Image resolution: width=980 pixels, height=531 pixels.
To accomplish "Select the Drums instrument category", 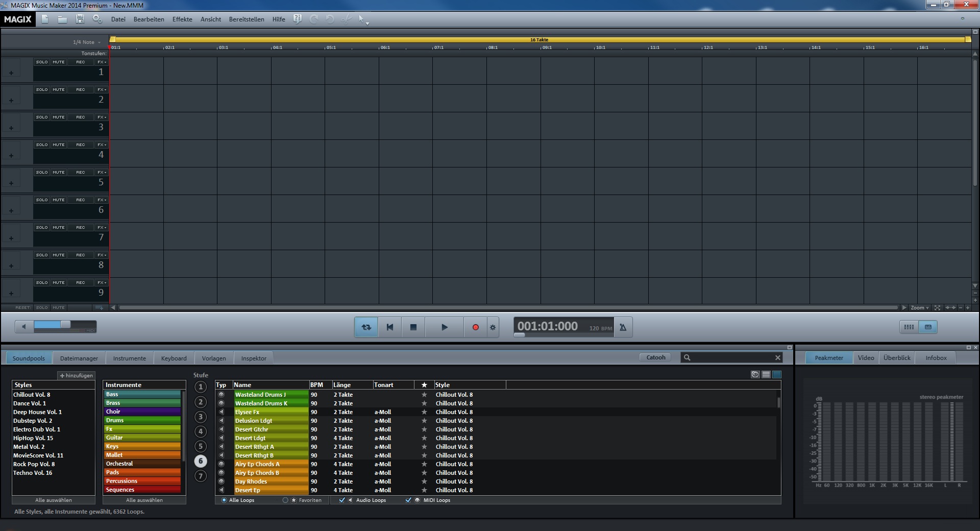I will (142, 420).
